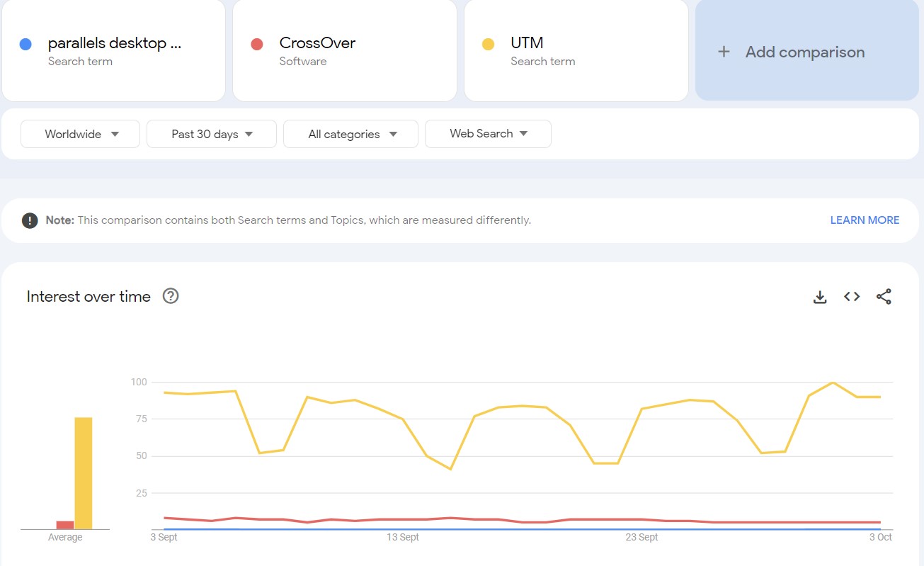The image size is (924, 566).
Task: Click the blue dot beside parallels desktop
Action: (x=25, y=44)
